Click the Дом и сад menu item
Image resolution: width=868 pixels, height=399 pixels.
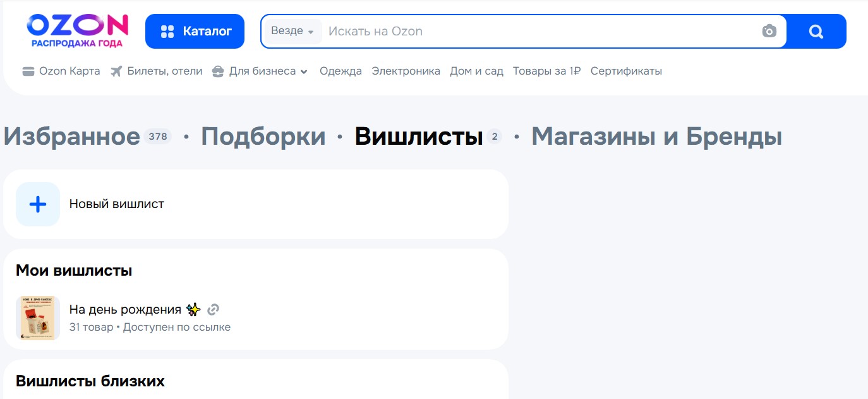click(x=475, y=71)
